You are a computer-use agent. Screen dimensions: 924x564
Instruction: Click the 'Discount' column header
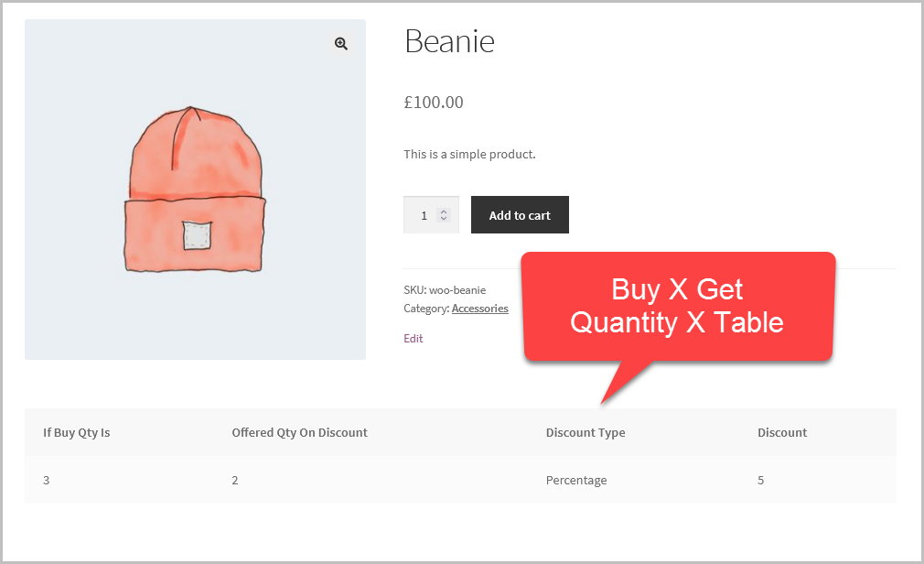(782, 432)
